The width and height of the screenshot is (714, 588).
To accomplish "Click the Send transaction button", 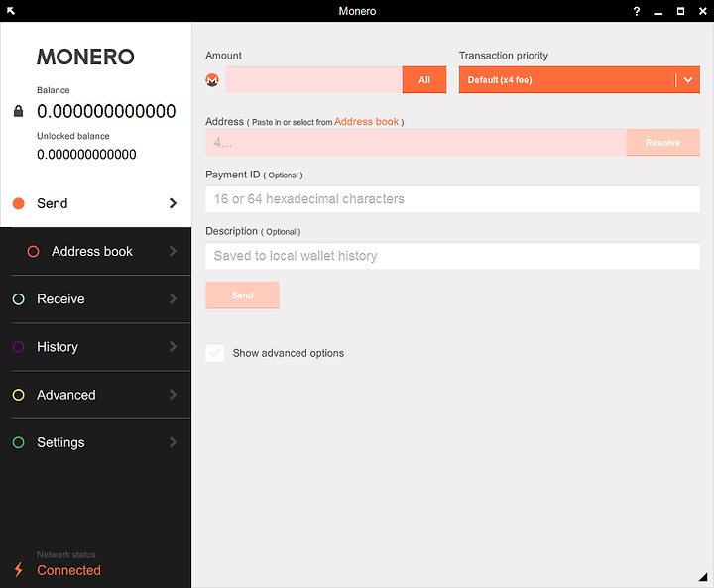I will pos(242,295).
